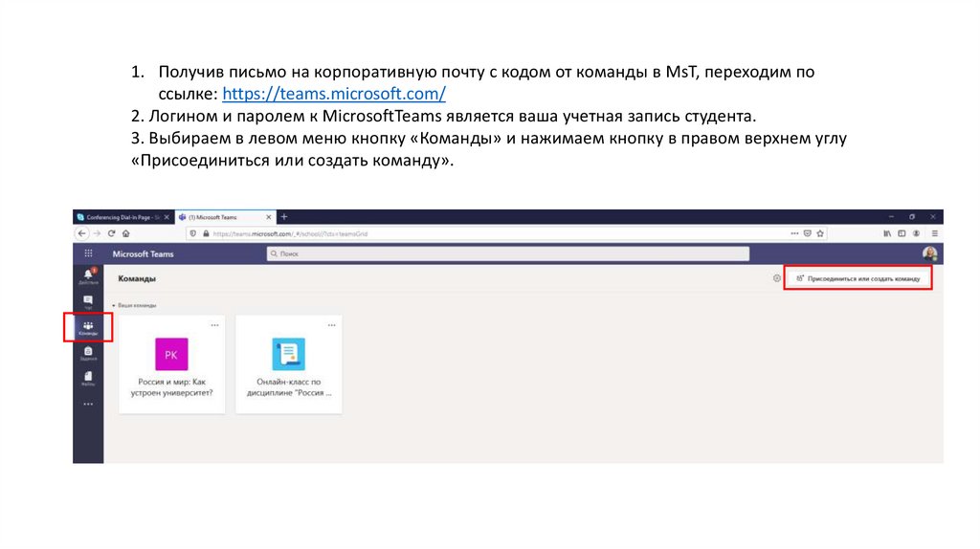Click Присоединиться или создать команду button

point(858,278)
